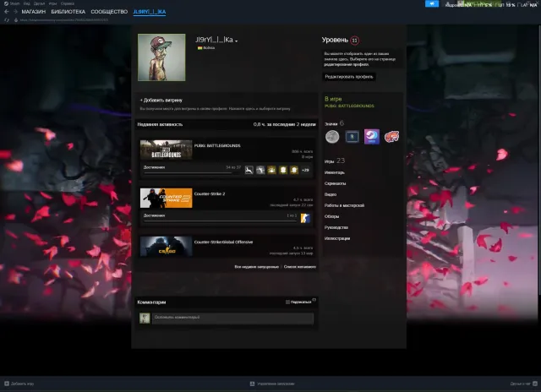Image resolution: width=541 pixels, height=392 pixels.
Task: Expand the Jl9rY|_|_|Ka name dropdown arrow
Action: tap(237, 41)
